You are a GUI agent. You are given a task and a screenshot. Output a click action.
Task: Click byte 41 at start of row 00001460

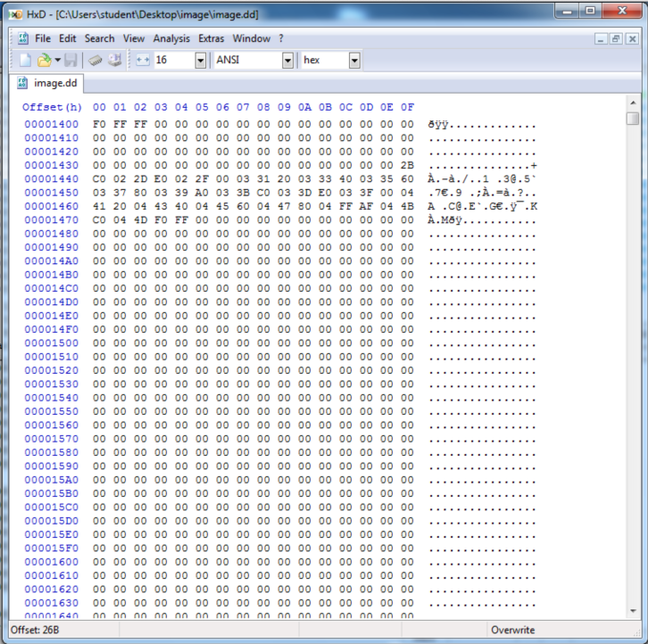[99, 206]
